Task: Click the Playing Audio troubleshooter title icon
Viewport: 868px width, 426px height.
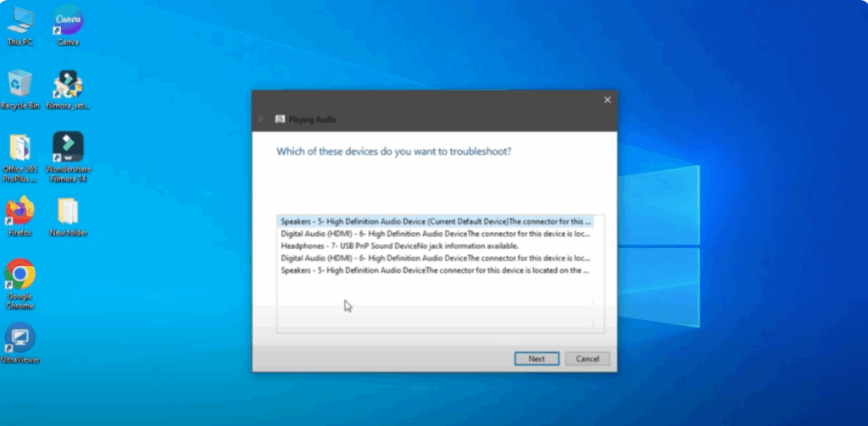Action: (x=280, y=119)
